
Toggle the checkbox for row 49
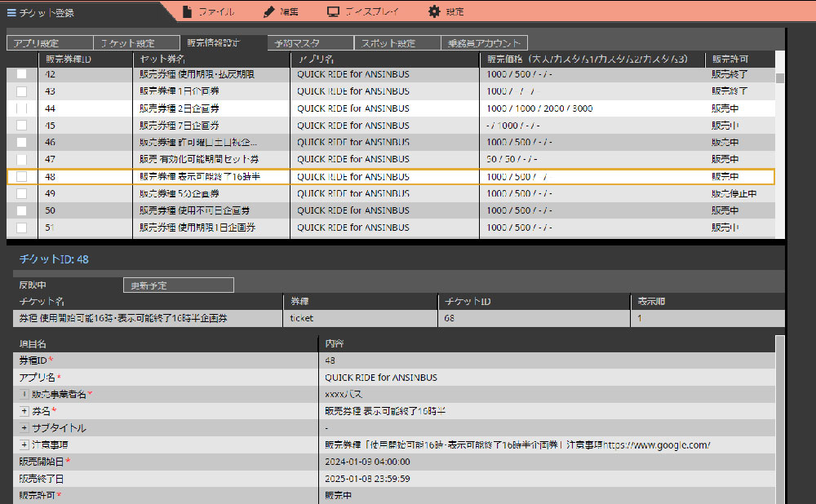21,193
